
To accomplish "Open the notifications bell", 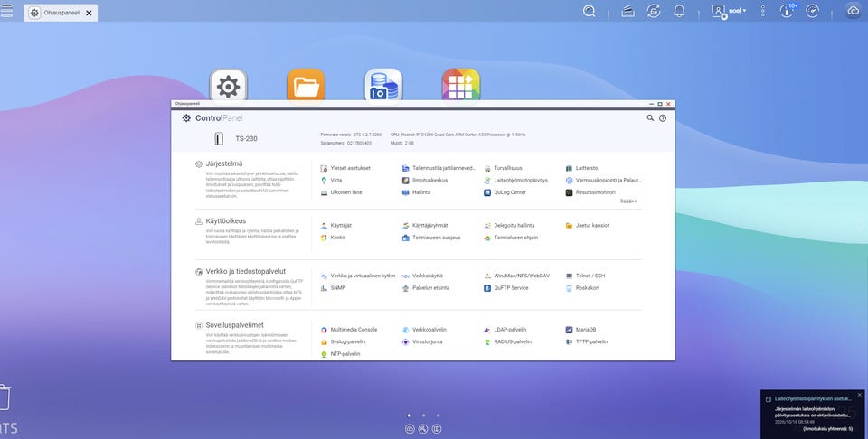I will coord(679,11).
